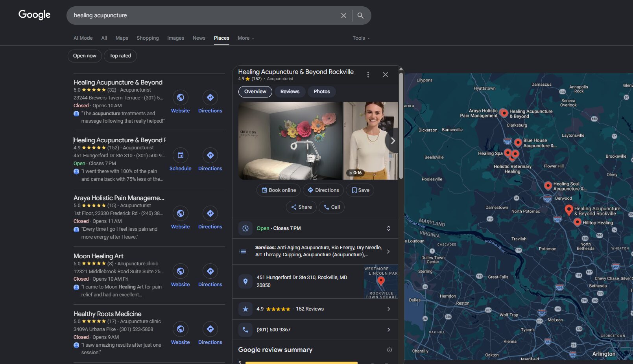Viewport: 633px width, 364px height.
Task: Open Google homepage via logo
Action: coord(35,15)
